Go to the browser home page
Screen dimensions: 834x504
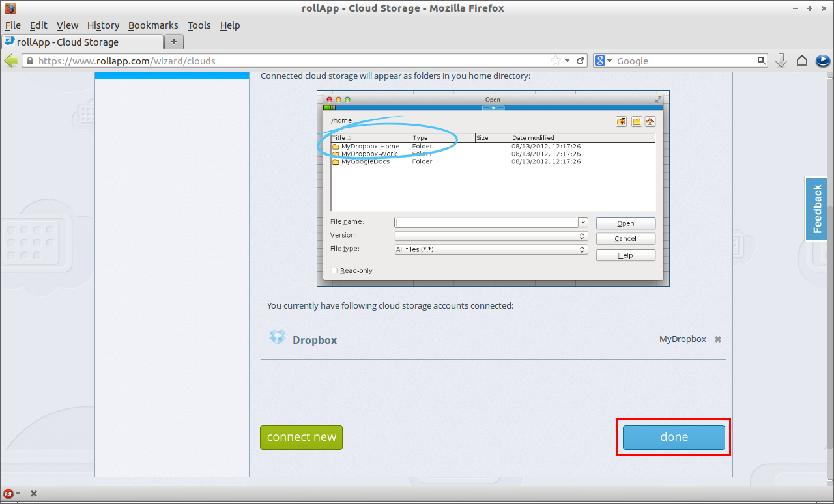click(x=802, y=61)
